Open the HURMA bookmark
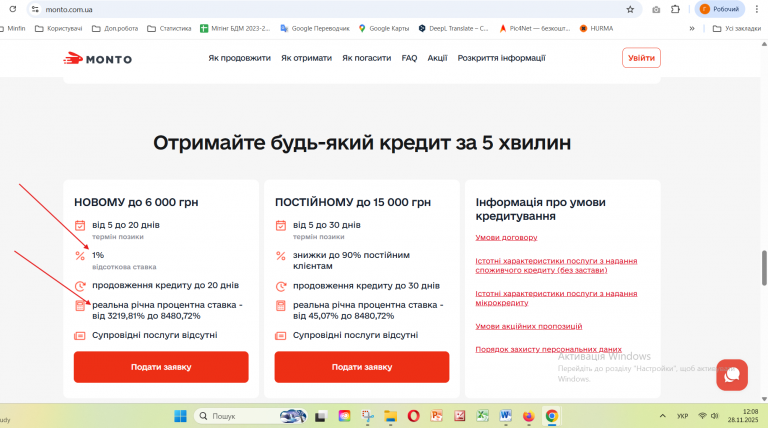The width and height of the screenshot is (768, 428). point(596,28)
